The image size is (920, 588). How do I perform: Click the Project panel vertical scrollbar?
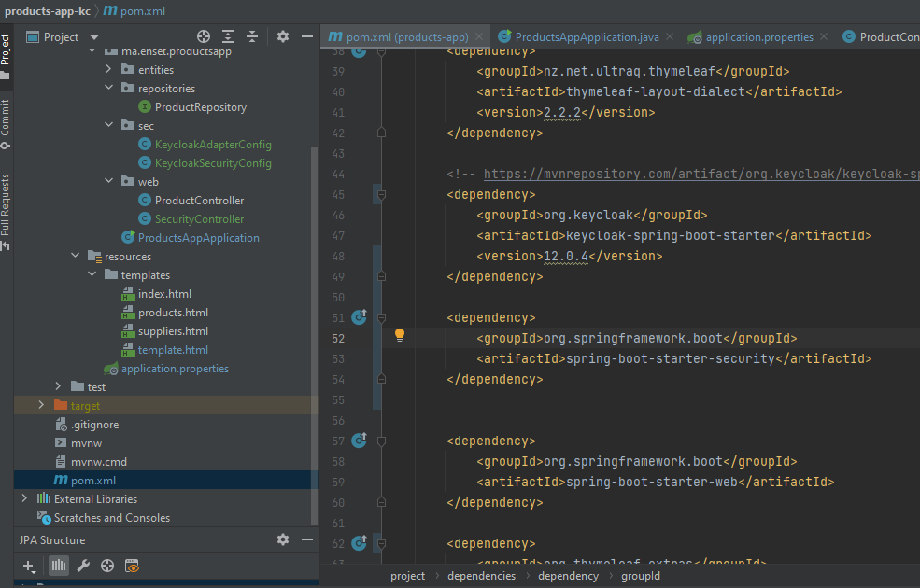tap(315, 335)
